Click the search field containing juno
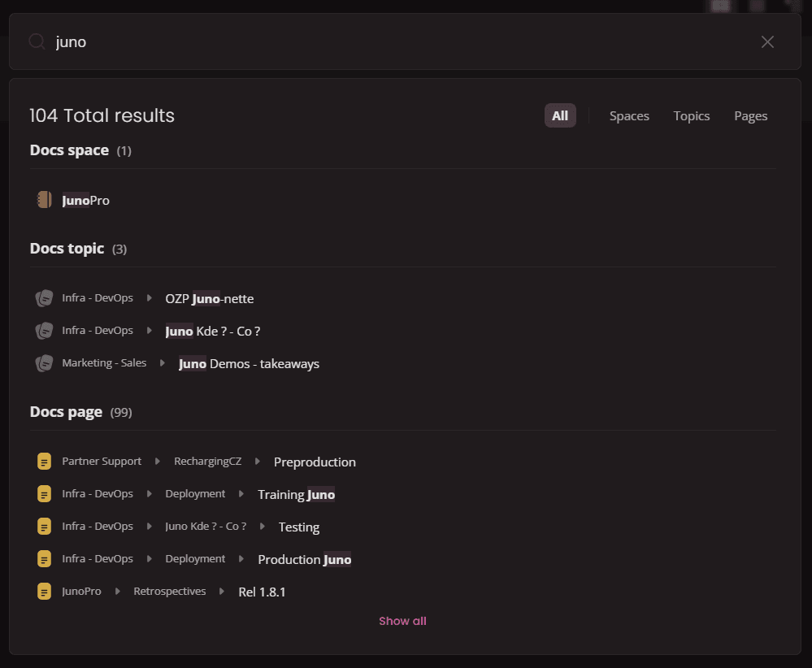812x668 pixels. pyautogui.click(x=405, y=41)
